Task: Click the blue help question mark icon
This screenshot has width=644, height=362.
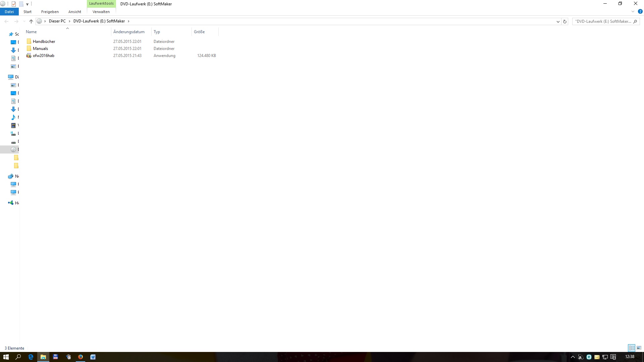Action: [x=640, y=11]
